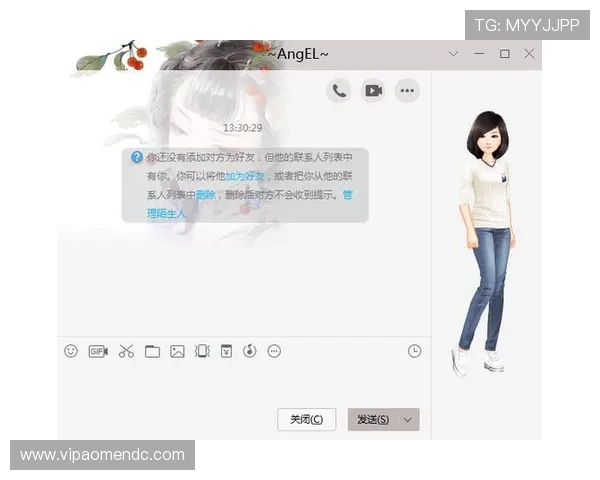
Task: Open the emoji picker
Action: [71, 351]
